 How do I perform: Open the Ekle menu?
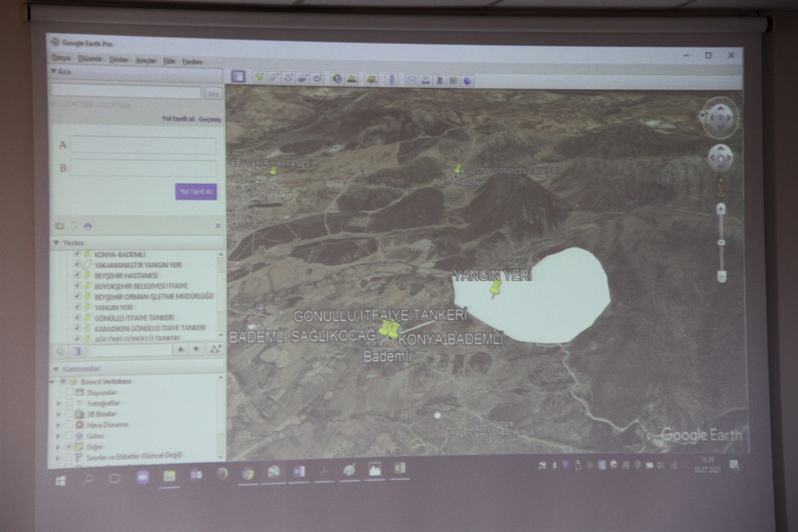click(x=169, y=61)
